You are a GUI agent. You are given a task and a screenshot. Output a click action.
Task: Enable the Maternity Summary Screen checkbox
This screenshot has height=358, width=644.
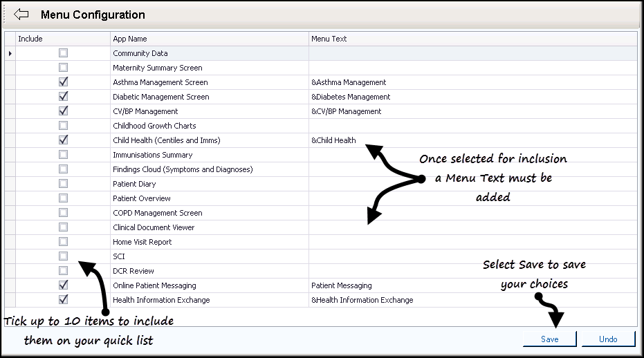64,68
